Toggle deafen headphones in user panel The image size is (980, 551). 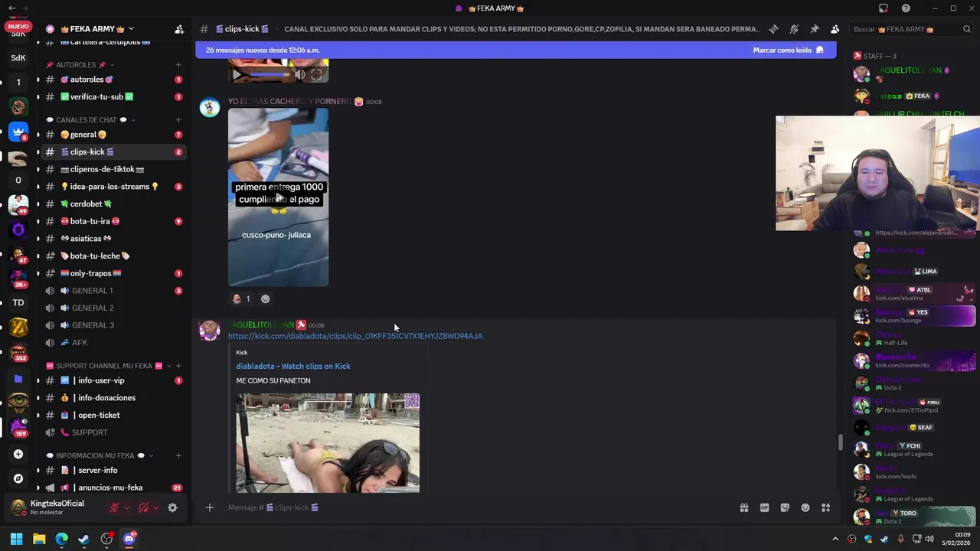143,507
